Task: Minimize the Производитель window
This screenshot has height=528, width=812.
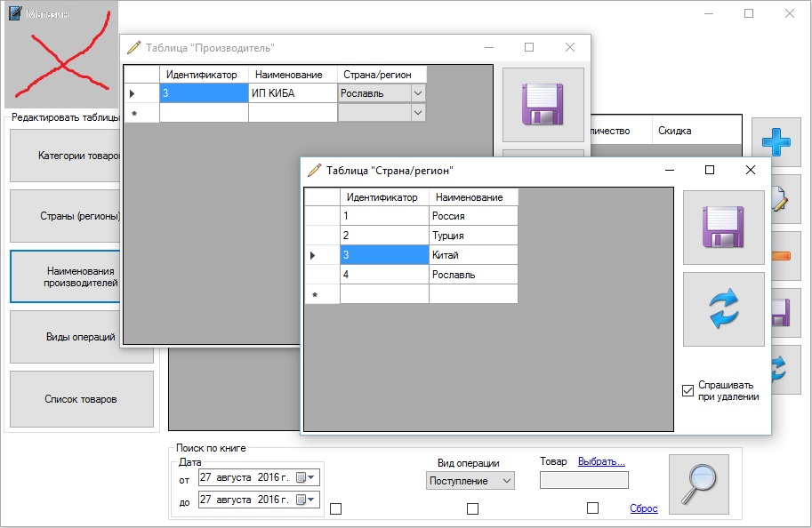Action: click(489, 47)
